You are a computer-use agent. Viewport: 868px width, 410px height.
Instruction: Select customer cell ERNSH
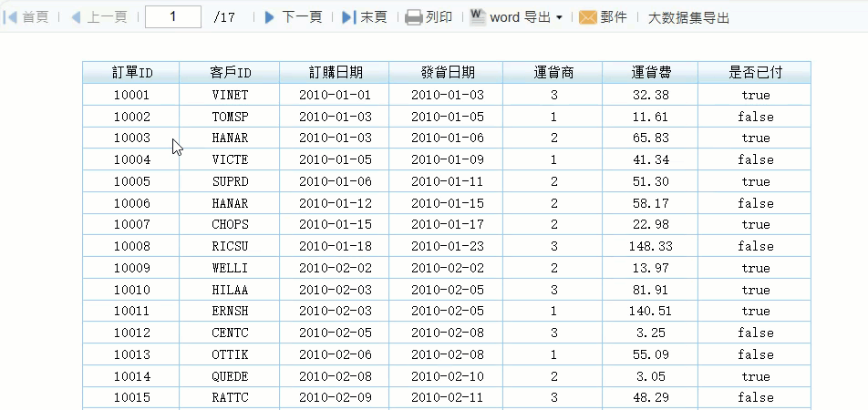point(230,312)
